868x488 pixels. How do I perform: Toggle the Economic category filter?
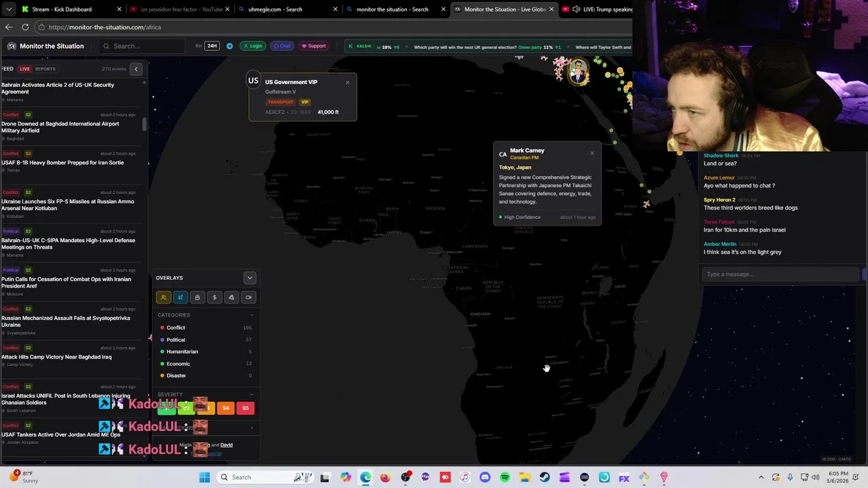(x=205, y=364)
